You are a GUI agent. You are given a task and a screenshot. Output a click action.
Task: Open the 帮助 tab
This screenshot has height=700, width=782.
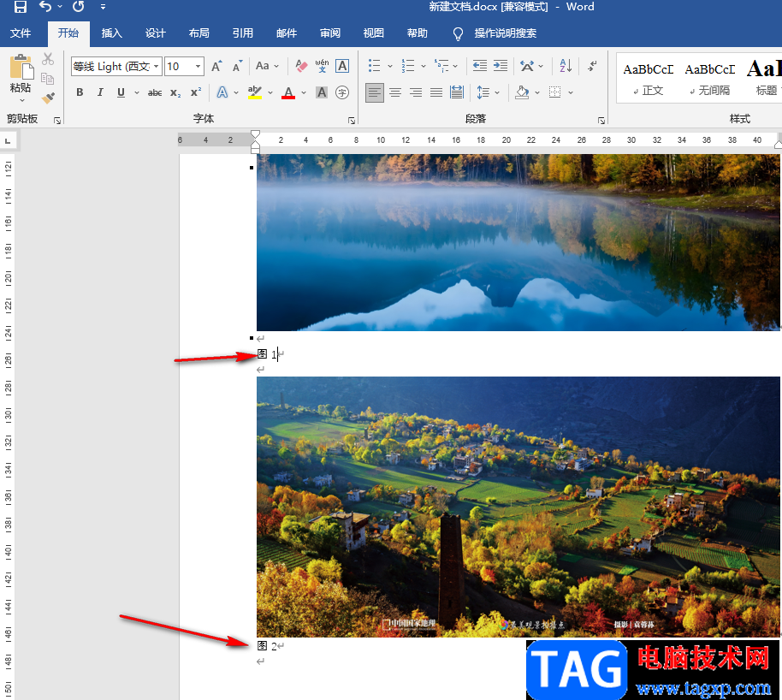418,33
